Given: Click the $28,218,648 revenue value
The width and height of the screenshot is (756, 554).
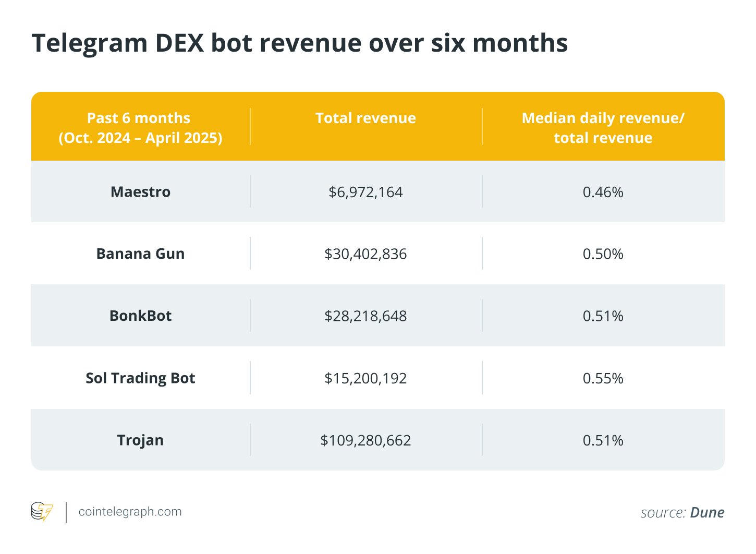Looking at the screenshot, I should [x=365, y=316].
